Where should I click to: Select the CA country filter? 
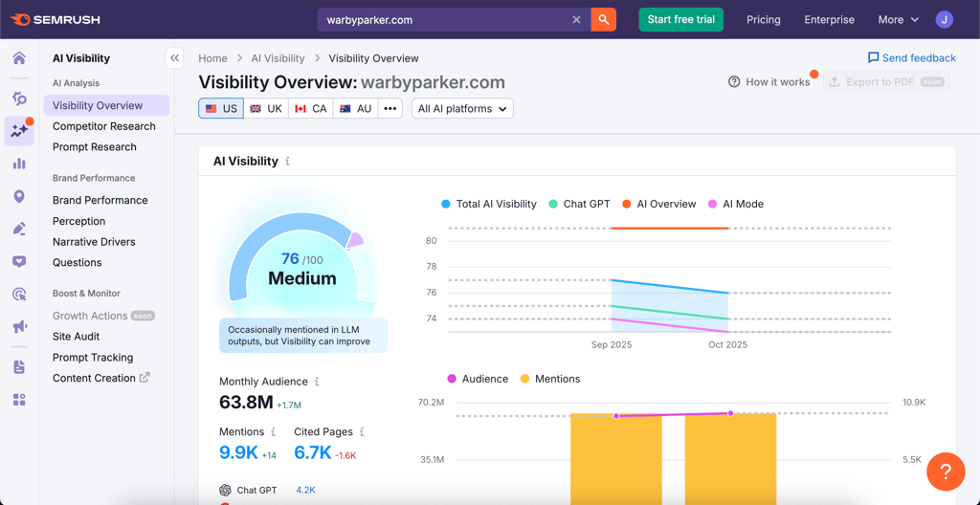[x=311, y=109]
